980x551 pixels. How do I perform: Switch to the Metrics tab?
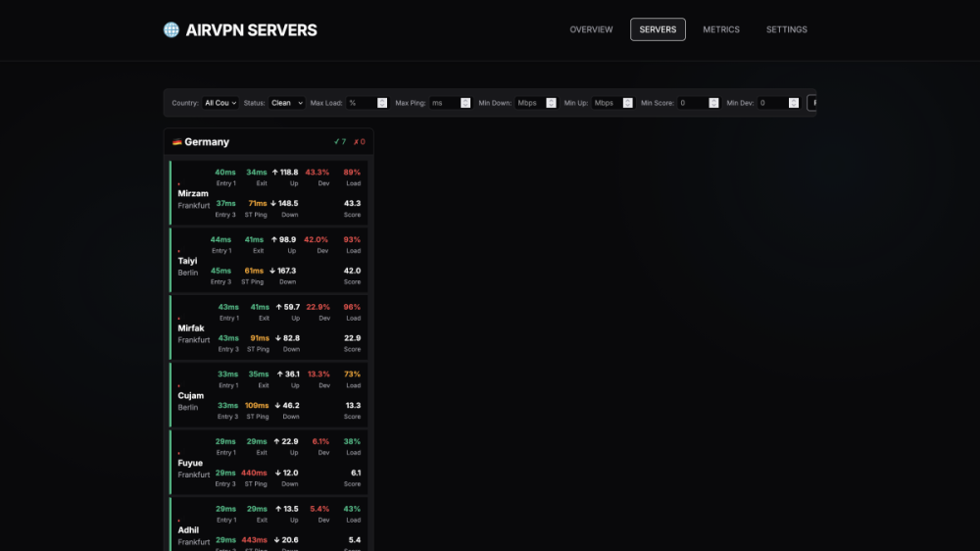(x=721, y=29)
